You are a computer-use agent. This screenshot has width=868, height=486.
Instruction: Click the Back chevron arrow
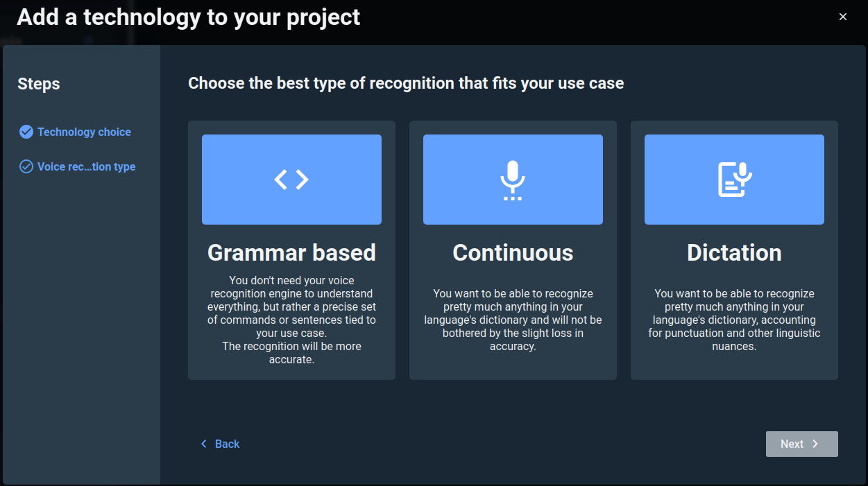[204, 444]
